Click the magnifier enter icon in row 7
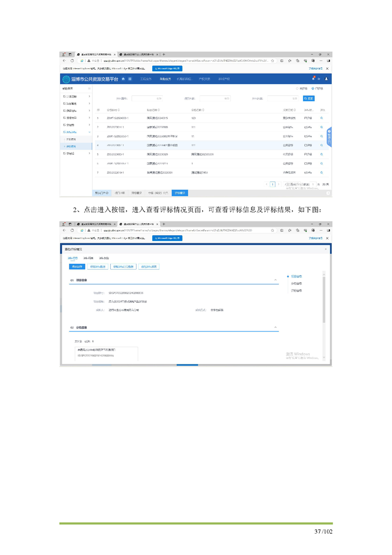This screenshot has height=555, width=392. tap(322, 172)
